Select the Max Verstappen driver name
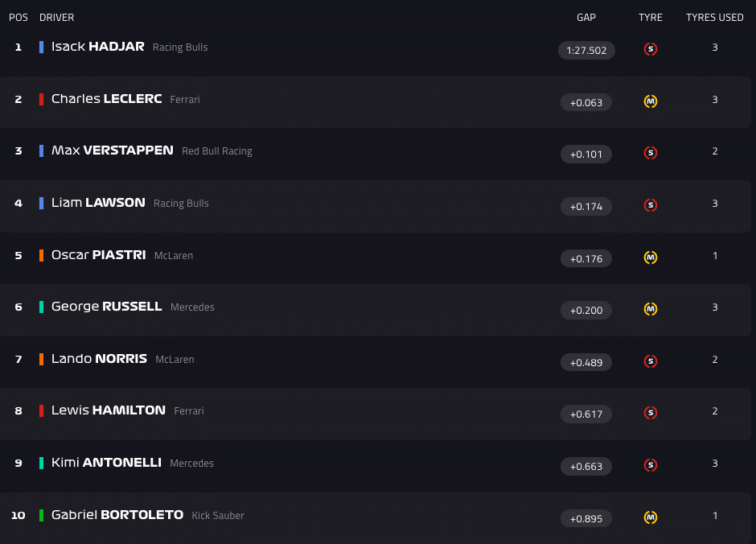The width and height of the screenshot is (756, 544). [112, 150]
